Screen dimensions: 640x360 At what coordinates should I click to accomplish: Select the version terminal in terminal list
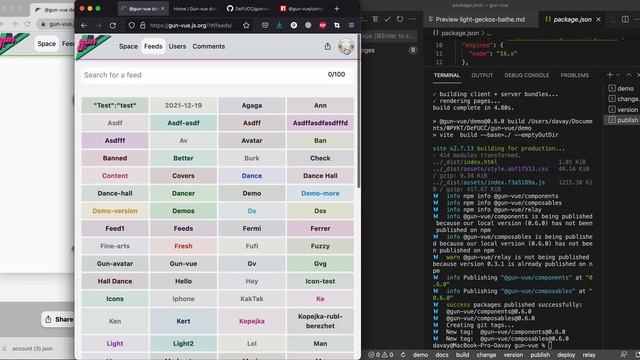pyautogui.click(x=622, y=110)
